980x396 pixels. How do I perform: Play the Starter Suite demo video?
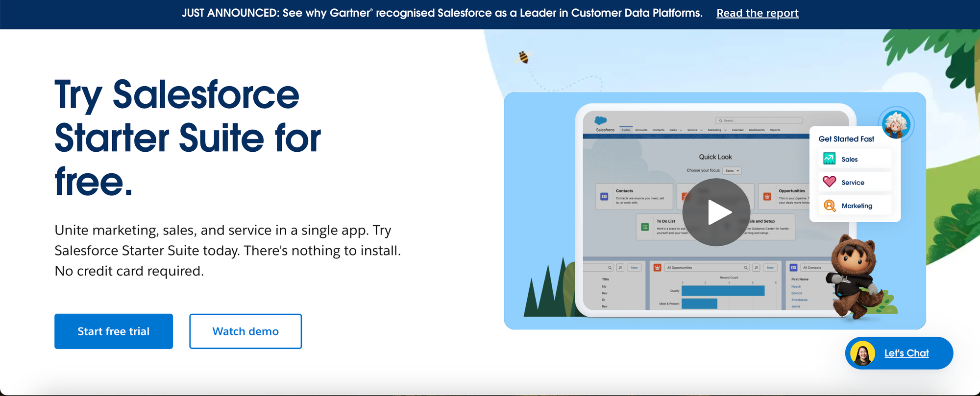click(x=716, y=212)
